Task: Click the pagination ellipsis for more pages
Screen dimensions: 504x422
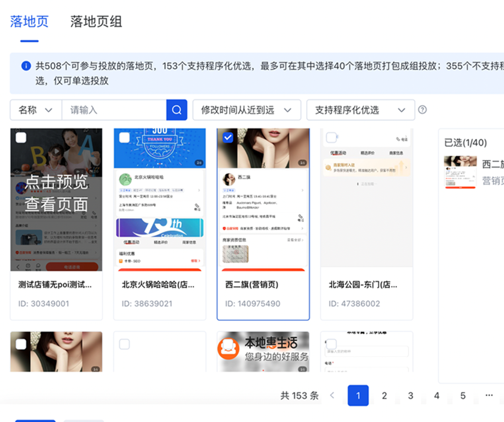Action: [489, 395]
